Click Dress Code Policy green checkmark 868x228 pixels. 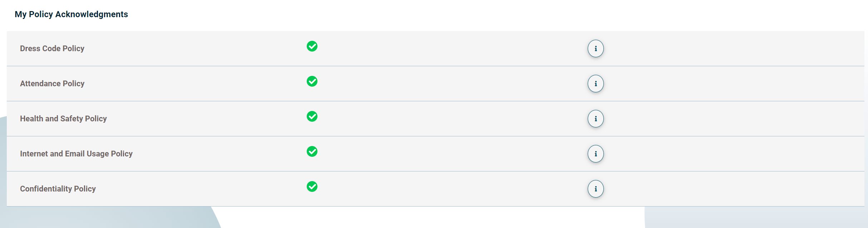[x=312, y=46]
